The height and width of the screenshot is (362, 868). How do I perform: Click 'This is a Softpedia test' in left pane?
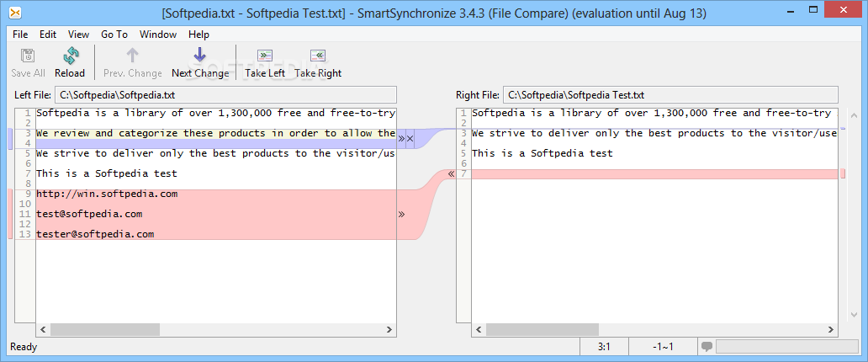tap(107, 173)
